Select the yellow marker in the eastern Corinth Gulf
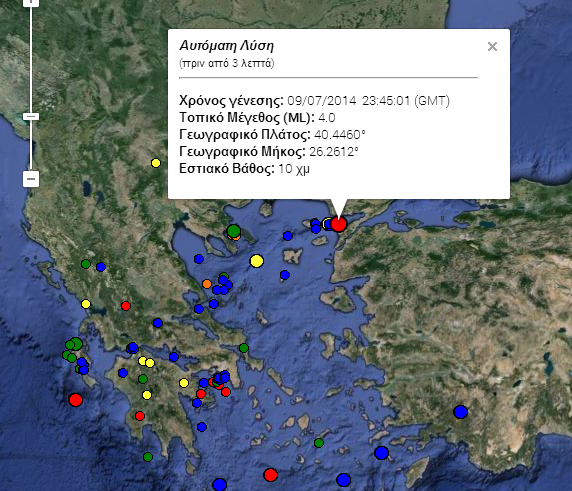This screenshot has height=491, width=572. (184, 383)
